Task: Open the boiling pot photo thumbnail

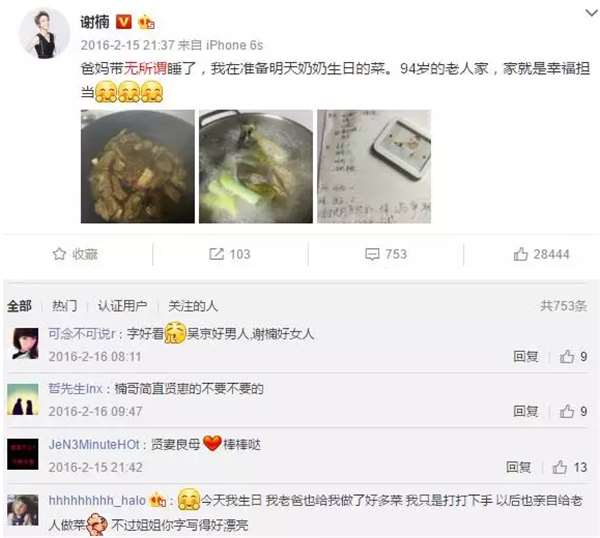Action: [x=256, y=166]
